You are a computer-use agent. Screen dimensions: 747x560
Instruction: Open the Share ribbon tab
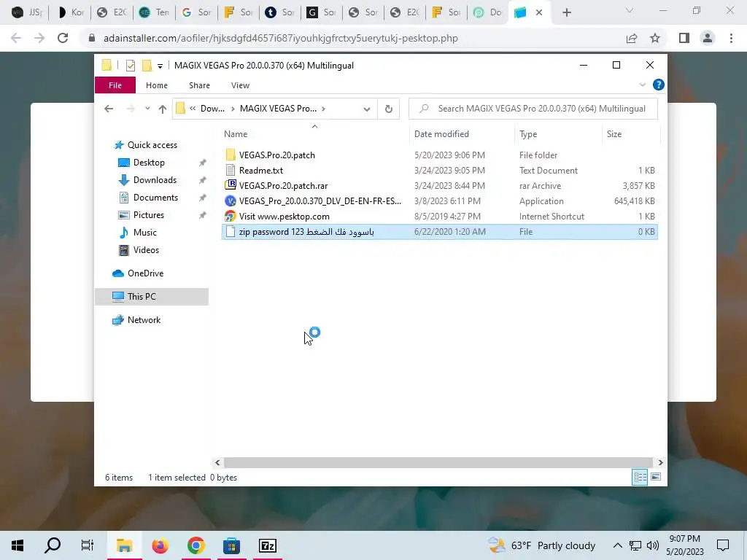(x=199, y=85)
